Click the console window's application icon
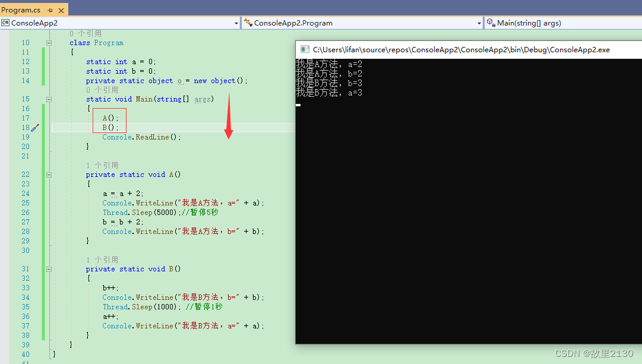The height and width of the screenshot is (364, 642). [x=305, y=50]
